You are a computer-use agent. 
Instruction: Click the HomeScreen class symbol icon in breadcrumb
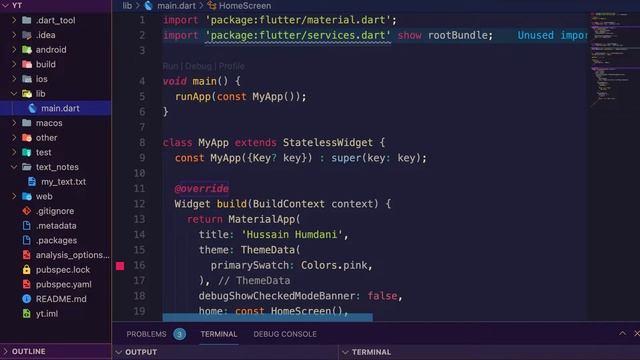211,5
